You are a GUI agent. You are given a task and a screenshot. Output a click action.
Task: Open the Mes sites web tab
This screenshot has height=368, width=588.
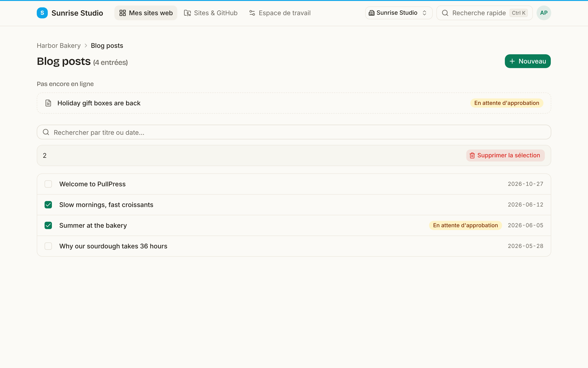[146, 13]
